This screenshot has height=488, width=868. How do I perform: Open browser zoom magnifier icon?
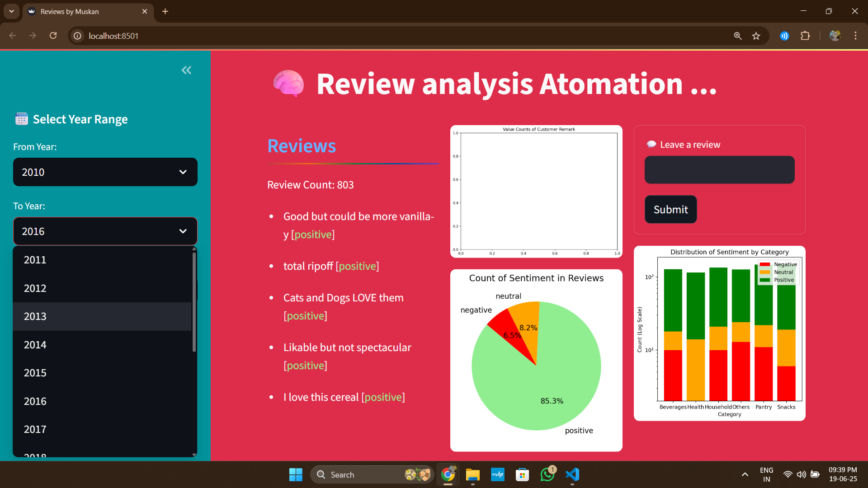[737, 36]
